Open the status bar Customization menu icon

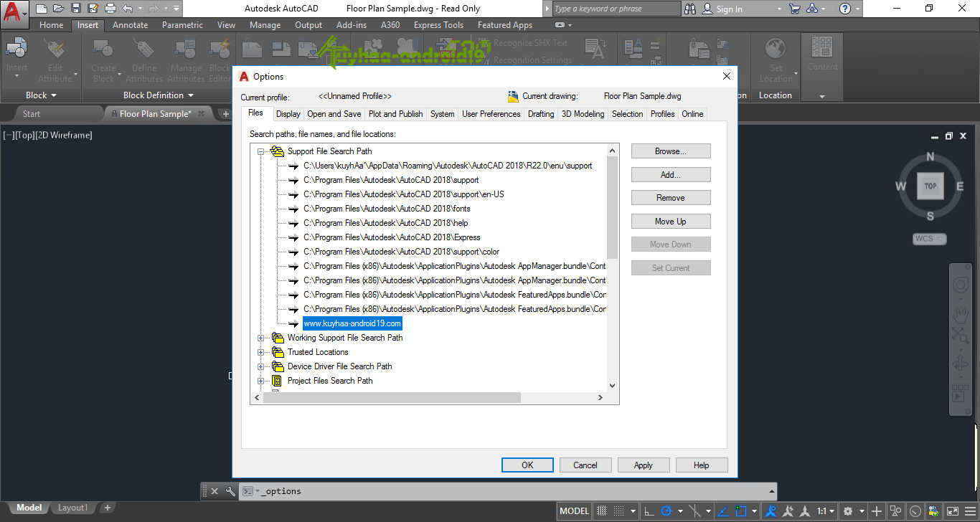[971, 511]
